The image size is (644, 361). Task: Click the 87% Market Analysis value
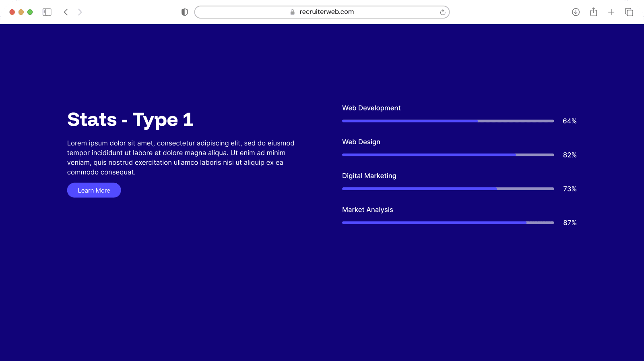pyautogui.click(x=570, y=223)
